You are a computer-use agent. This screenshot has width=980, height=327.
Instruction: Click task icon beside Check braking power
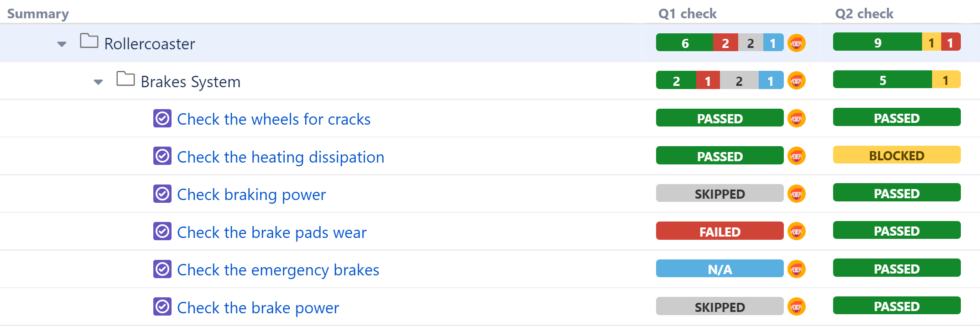(x=162, y=194)
